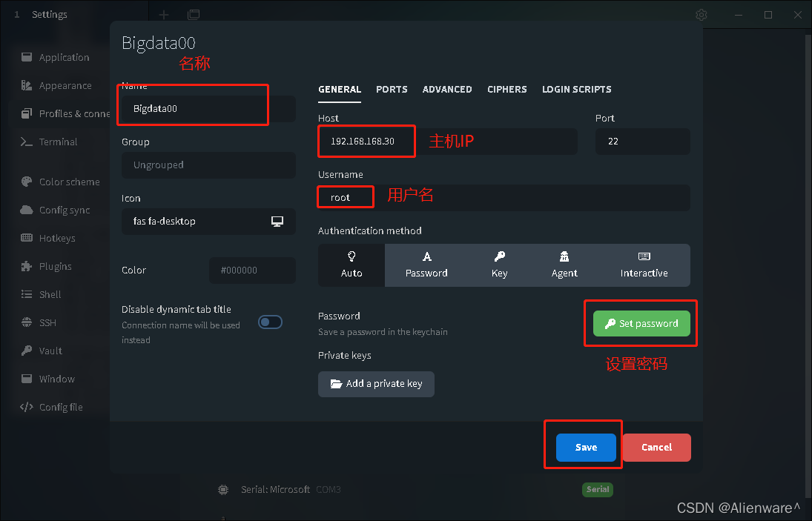The height and width of the screenshot is (521, 812).
Task: Click Add a private key button
Action: point(377,384)
